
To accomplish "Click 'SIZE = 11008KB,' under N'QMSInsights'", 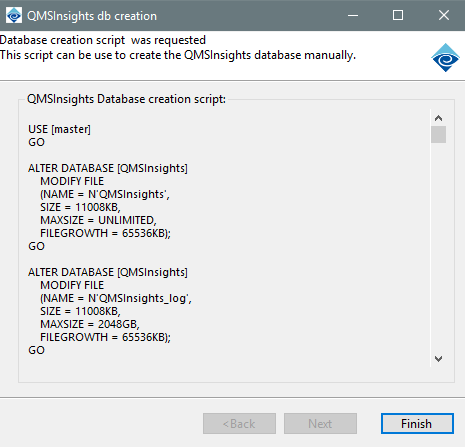I will click(80, 207).
